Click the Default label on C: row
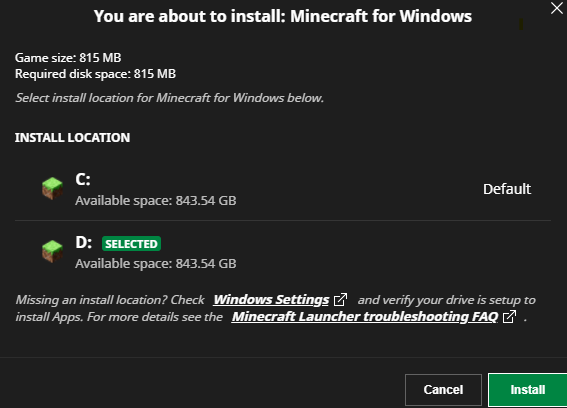Viewport: 567px width, 408px height. [x=507, y=189]
